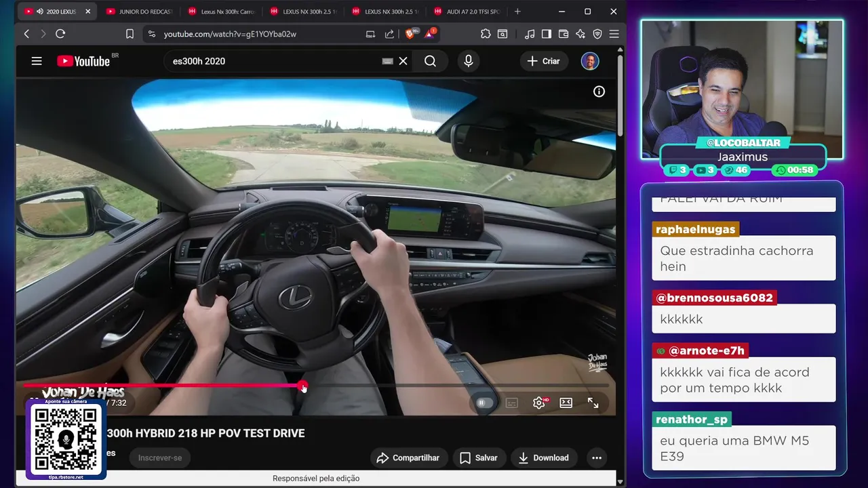The image size is (868, 488).
Task: Open the find-in-page toolbar icon
Action: tap(502, 34)
